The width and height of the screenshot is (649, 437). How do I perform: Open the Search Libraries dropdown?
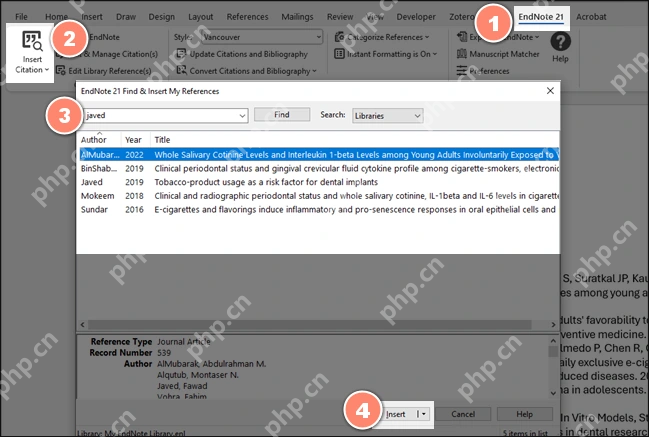pyautogui.click(x=387, y=116)
